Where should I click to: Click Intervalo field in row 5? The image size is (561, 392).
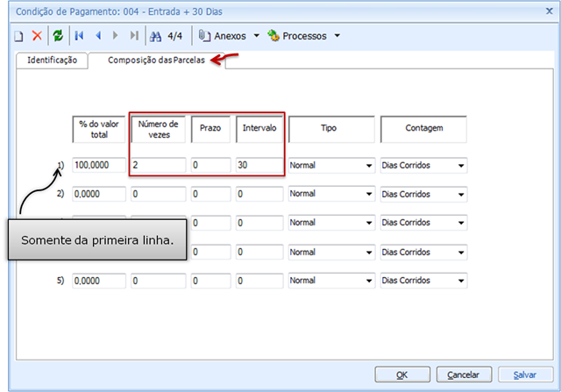pyautogui.click(x=259, y=281)
